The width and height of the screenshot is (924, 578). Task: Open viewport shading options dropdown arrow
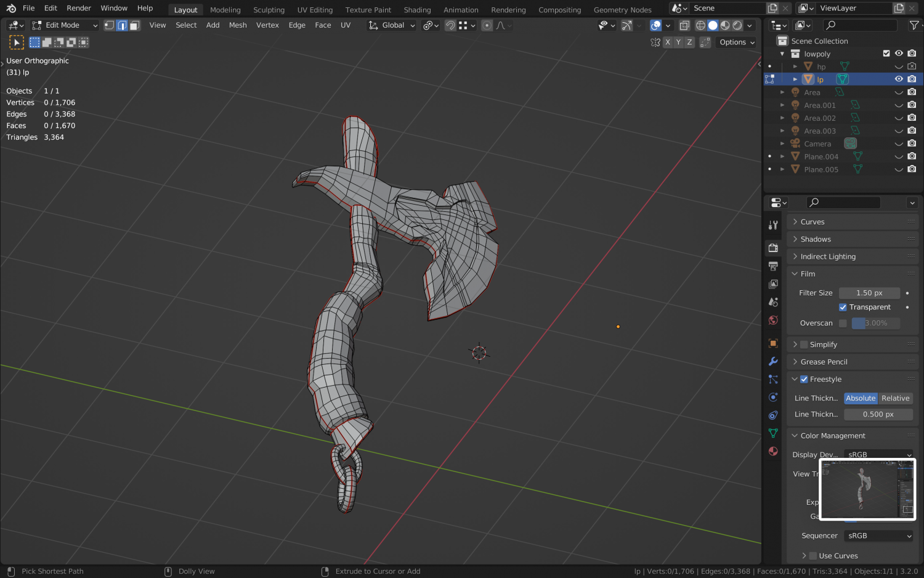[x=750, y=25]
